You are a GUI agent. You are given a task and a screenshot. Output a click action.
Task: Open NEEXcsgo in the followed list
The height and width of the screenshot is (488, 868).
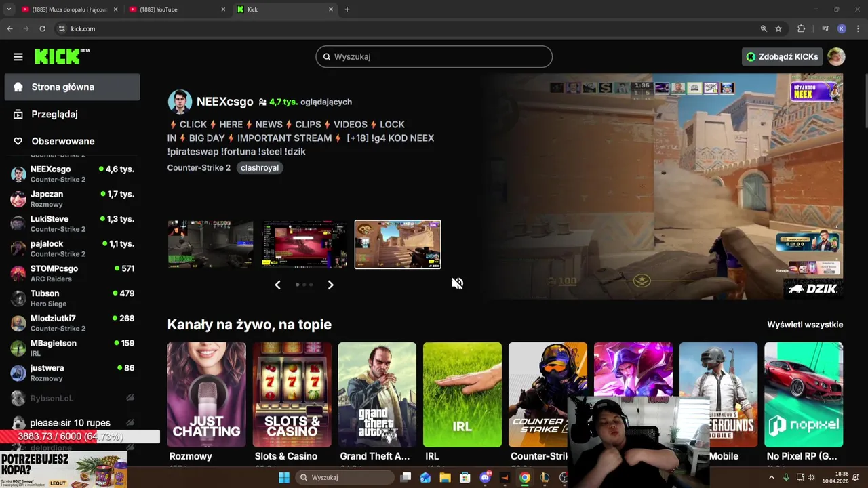click(x=73, y=174)
